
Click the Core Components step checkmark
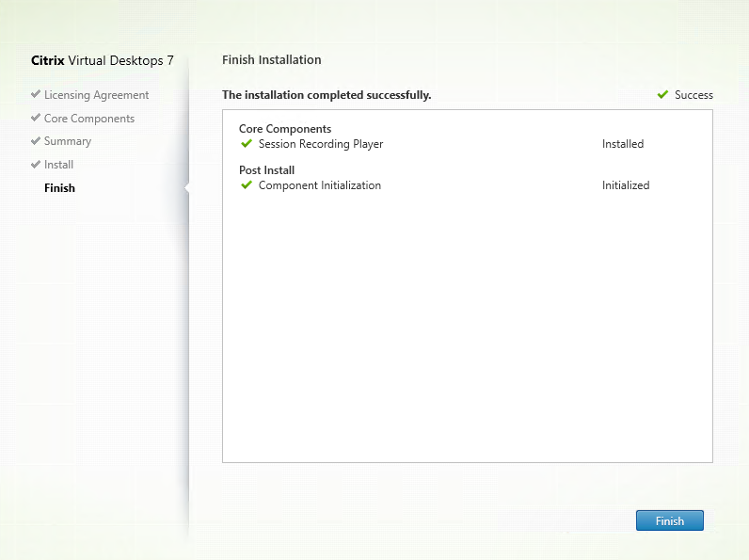point(36,119)
